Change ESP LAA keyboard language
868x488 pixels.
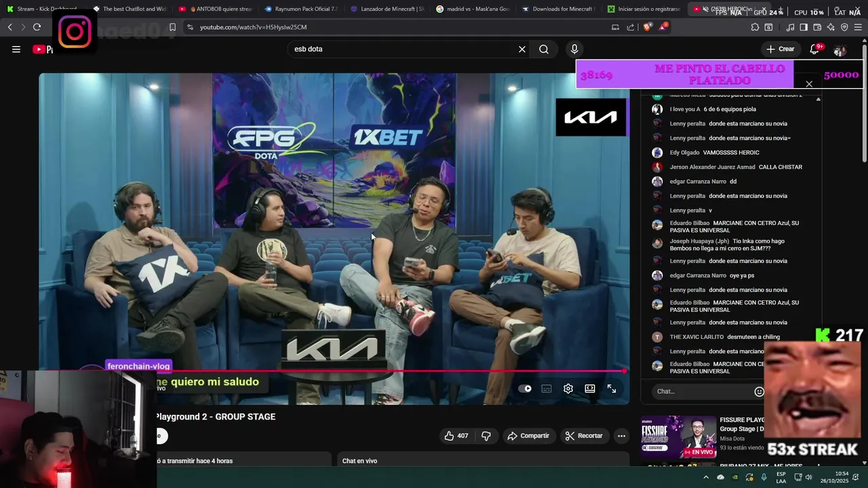click(x=781, y=477)
